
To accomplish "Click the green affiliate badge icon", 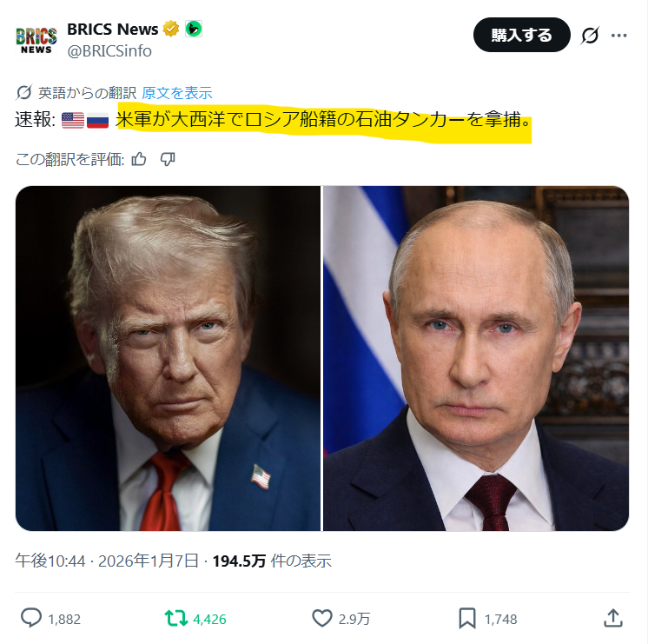I will tap(194, 29).
